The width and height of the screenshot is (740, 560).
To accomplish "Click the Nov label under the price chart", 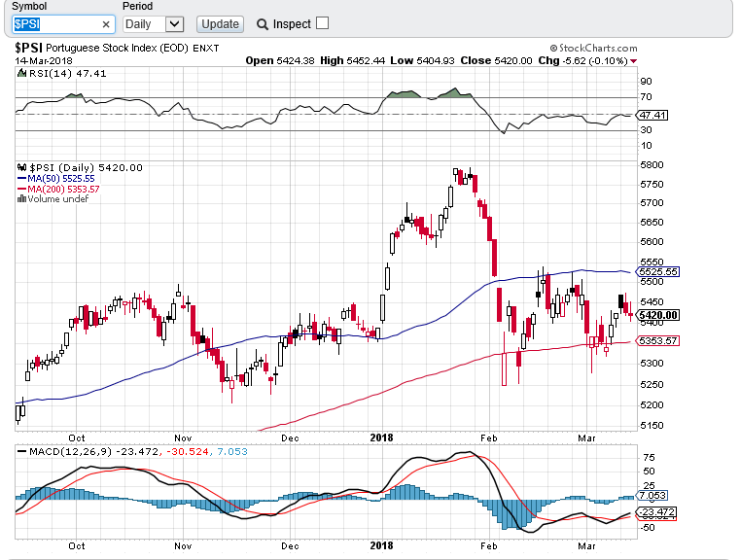I will click(183, 438).
